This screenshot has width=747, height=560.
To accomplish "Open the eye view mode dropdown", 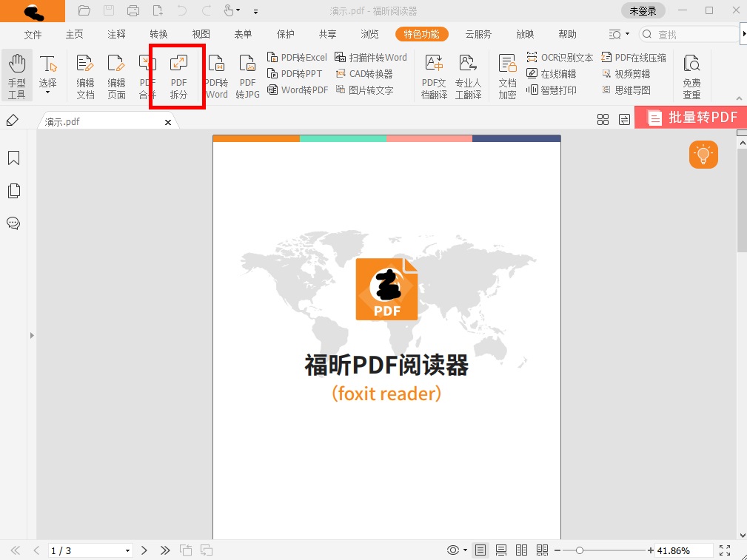I will [x=466, y=550].
